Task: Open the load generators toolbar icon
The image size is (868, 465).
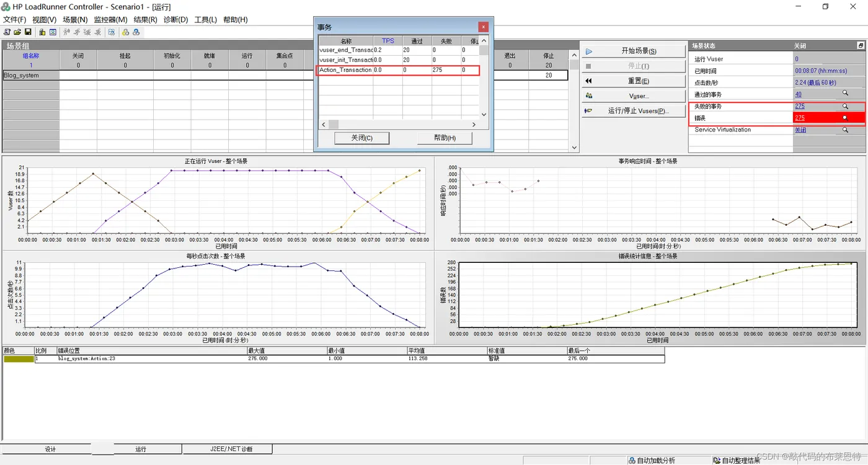Action: tap(42, 32)
